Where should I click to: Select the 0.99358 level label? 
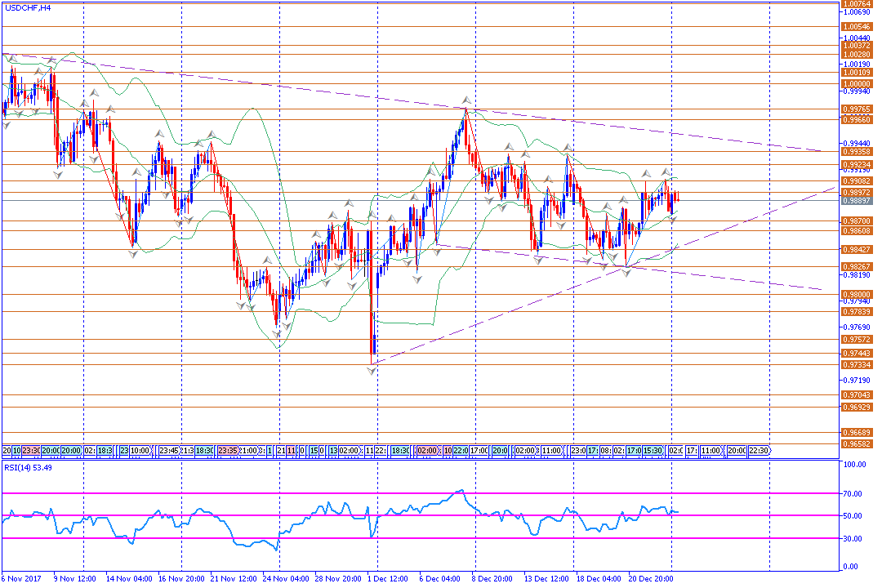(857, 152)
